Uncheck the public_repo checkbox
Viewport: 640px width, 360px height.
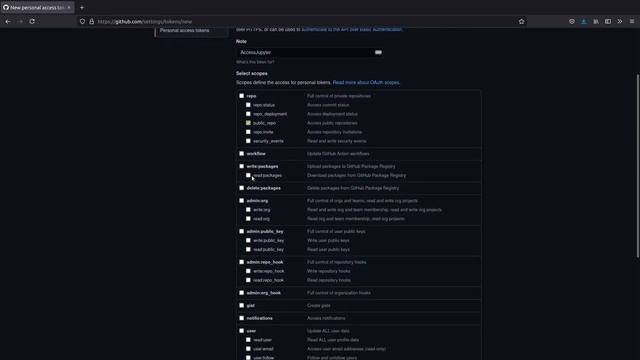tap(248, 123)
